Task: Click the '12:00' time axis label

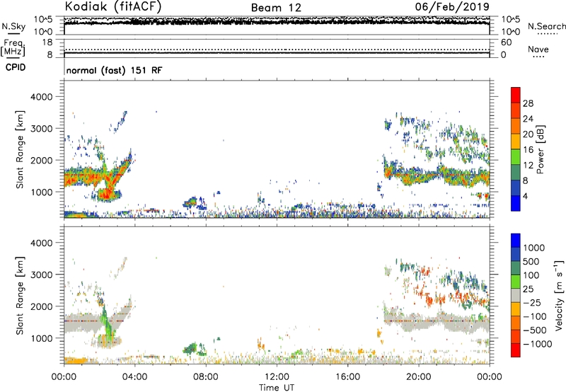Action: (277, 377)
